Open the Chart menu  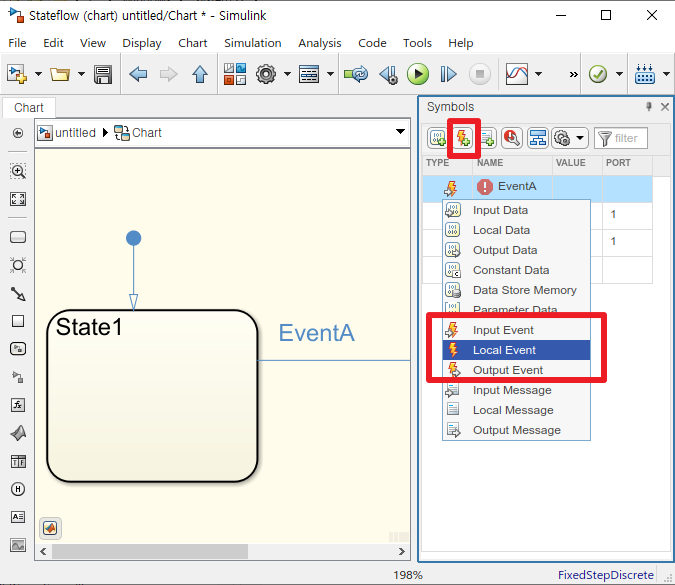pos(192,43)
